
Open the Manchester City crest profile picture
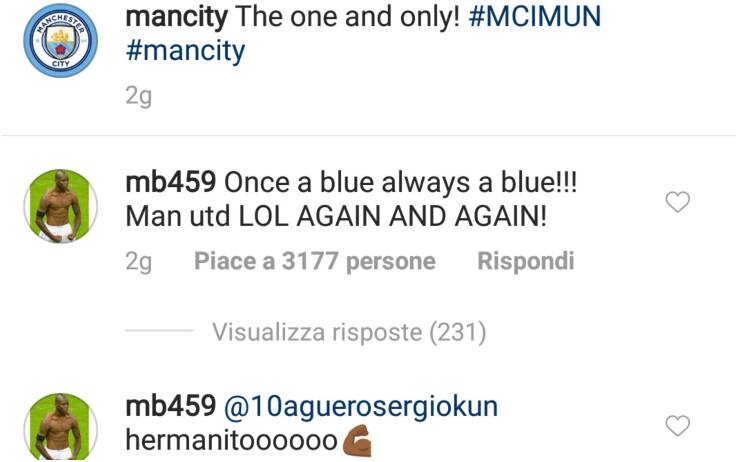click(x=61, y=40)
